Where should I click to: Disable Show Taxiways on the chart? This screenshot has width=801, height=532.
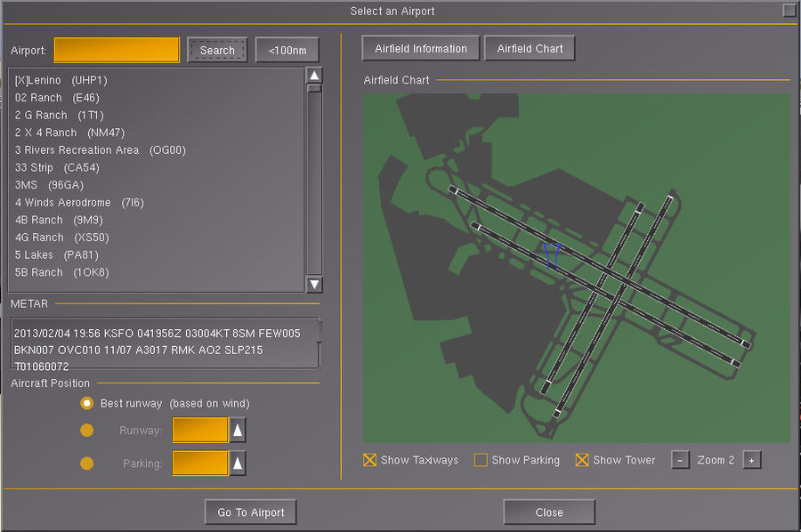point(369,460)
